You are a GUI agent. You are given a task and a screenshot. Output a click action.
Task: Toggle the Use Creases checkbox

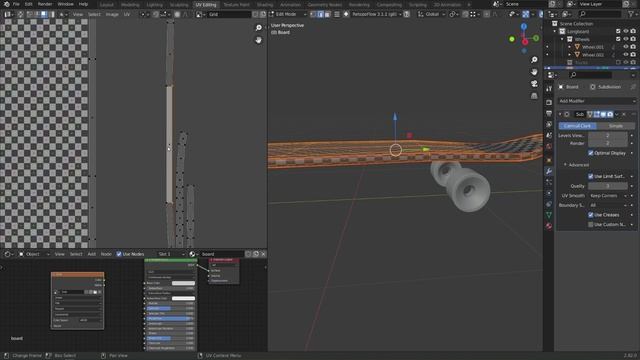click(x=591, y=215)
